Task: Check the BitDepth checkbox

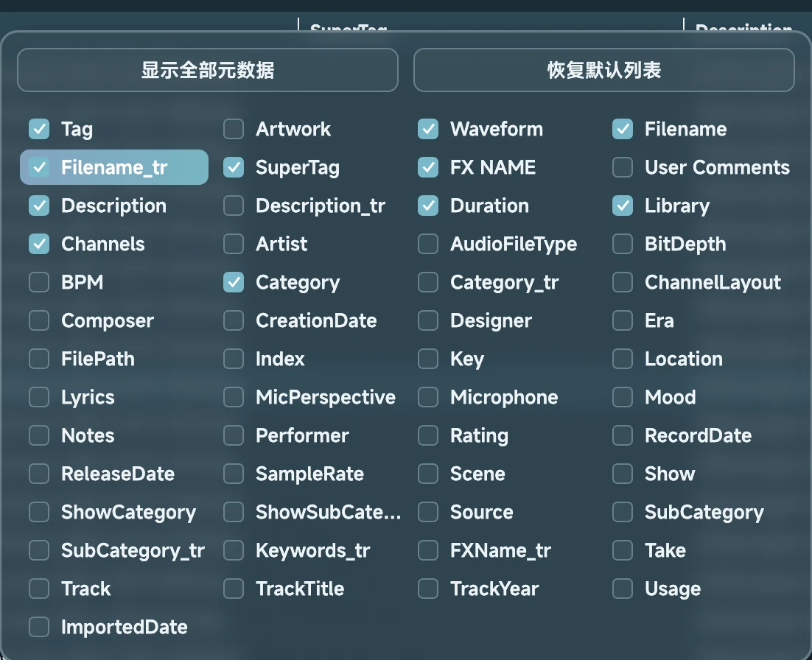Action: click(623, 244)
